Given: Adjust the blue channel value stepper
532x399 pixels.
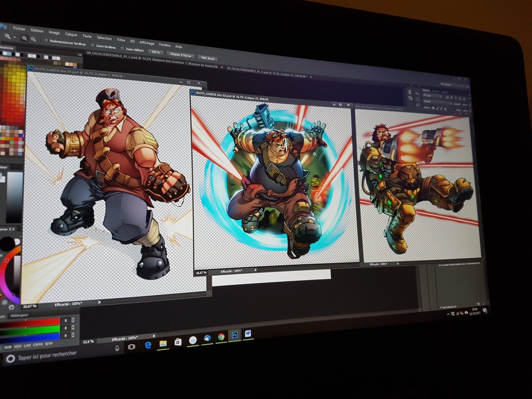Looking at the screenshot, I should click(73, 335).
